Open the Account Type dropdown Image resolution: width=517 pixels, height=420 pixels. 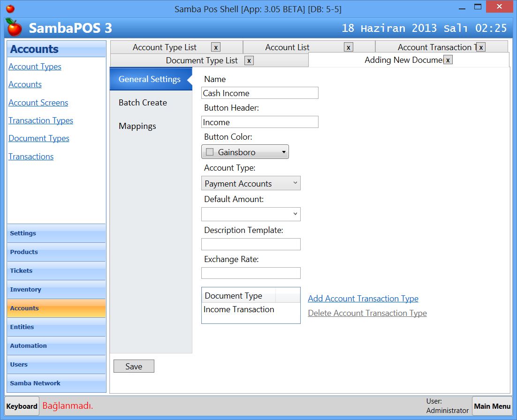coord(295,183)
